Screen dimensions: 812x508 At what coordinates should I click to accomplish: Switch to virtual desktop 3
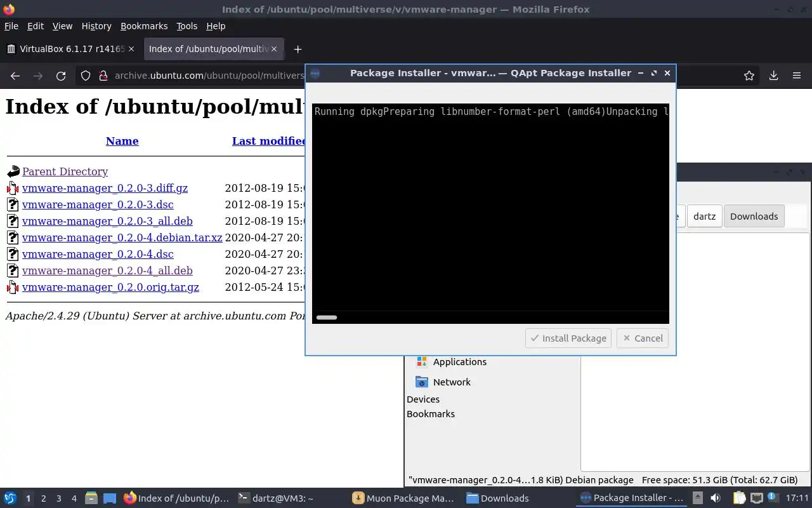(x=58, y=498)
